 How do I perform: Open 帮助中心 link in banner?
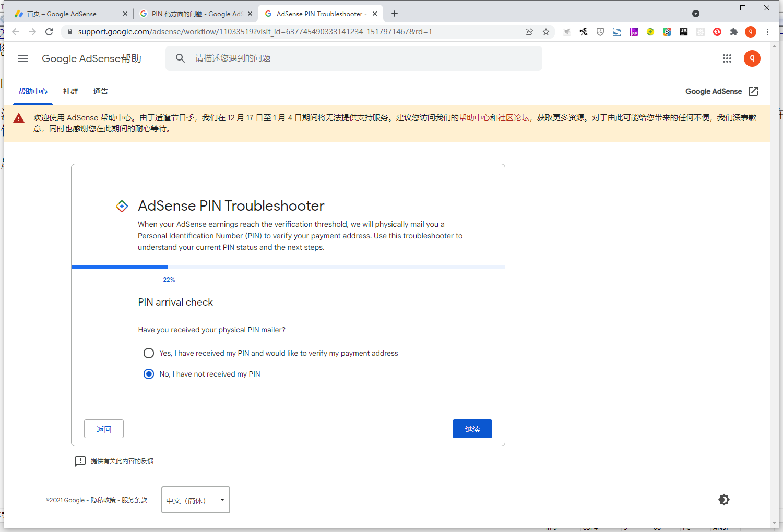(x=474, y=118)
